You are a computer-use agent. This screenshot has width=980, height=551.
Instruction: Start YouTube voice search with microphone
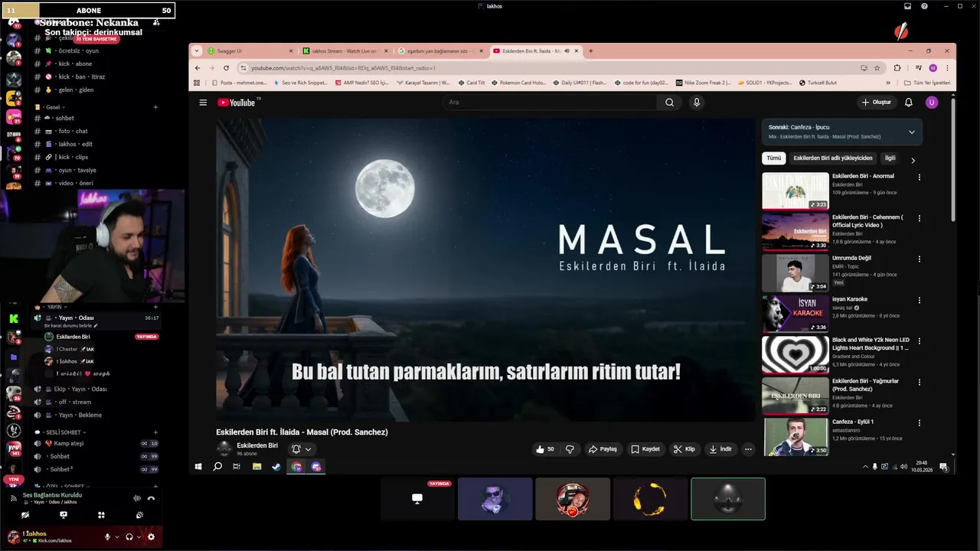coord(697,103)
